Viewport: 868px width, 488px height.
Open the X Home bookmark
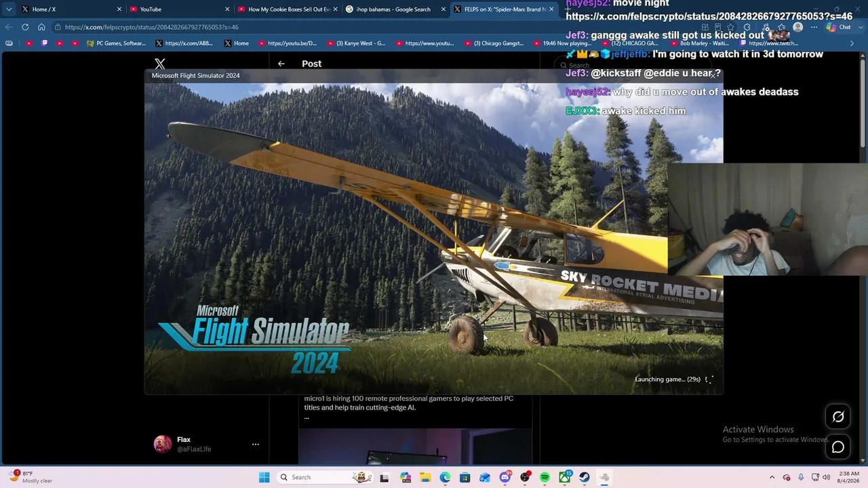(236, 43)
